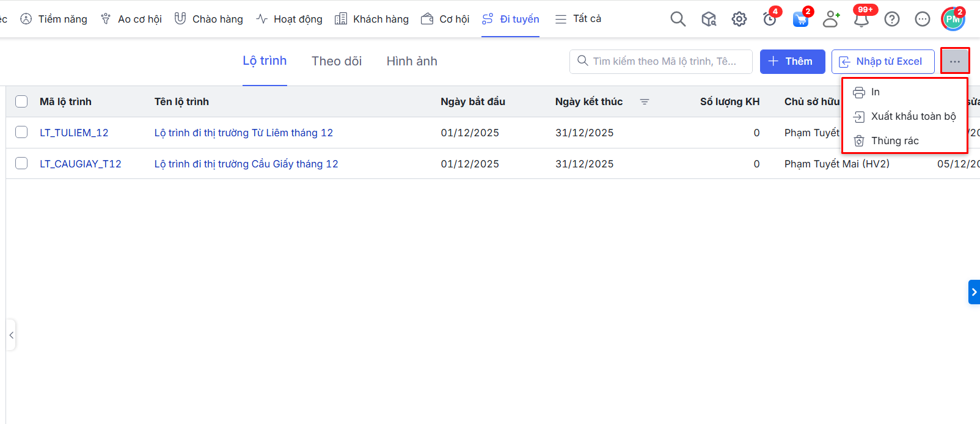Click the route search input field
Screen dimensions: 980x424
coord(666,61)
